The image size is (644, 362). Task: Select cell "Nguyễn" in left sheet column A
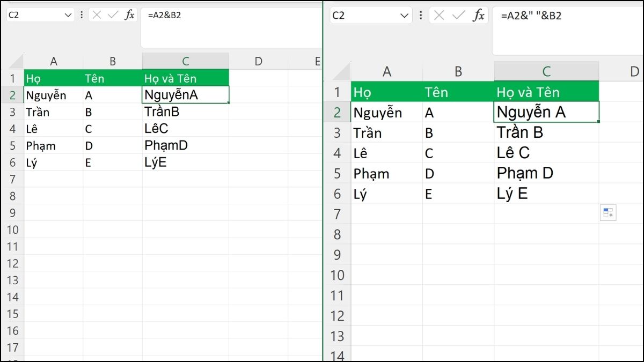[54, 95]
